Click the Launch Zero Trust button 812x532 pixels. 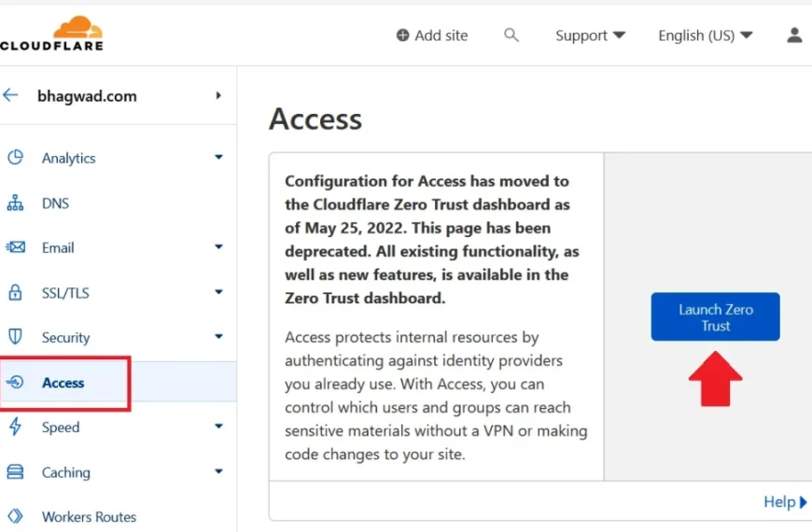click(x=715, y=316)
